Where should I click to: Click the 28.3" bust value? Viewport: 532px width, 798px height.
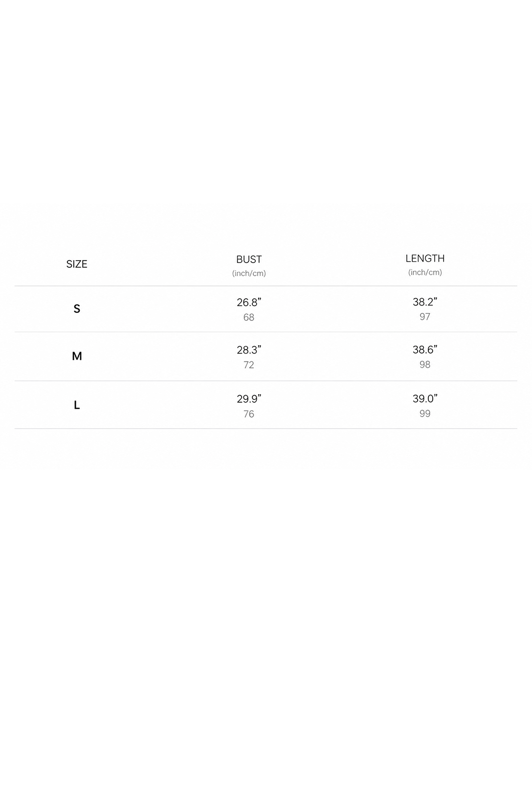[x=249, y=350]
